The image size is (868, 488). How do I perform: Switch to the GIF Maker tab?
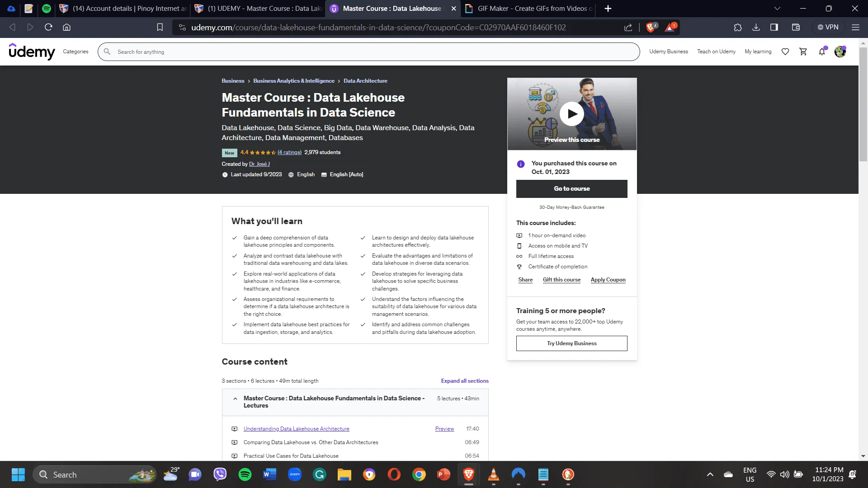click(528, 9)
